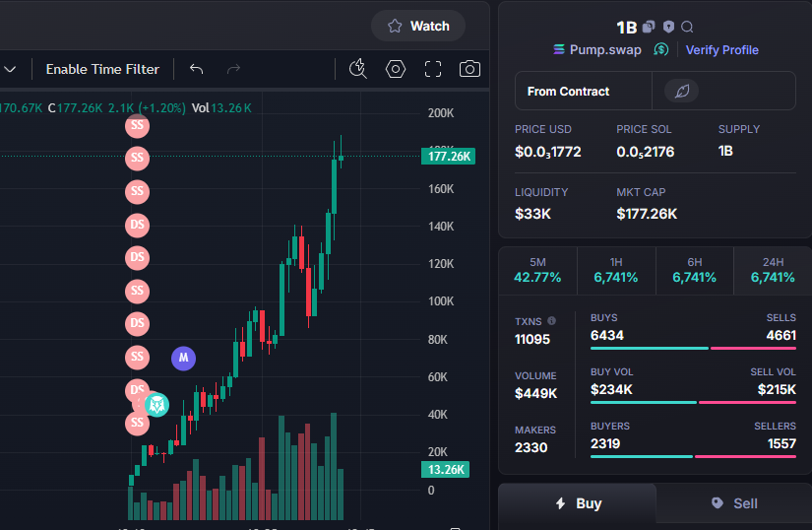Click the From Contract button
Viewport: 812px width, 530px height.
click(584, 92)
